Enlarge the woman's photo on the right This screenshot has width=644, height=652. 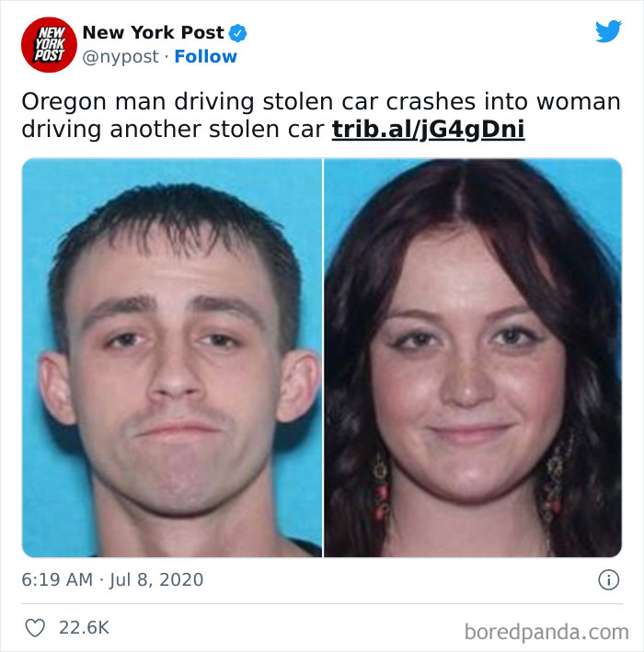(x=473, y=358)
